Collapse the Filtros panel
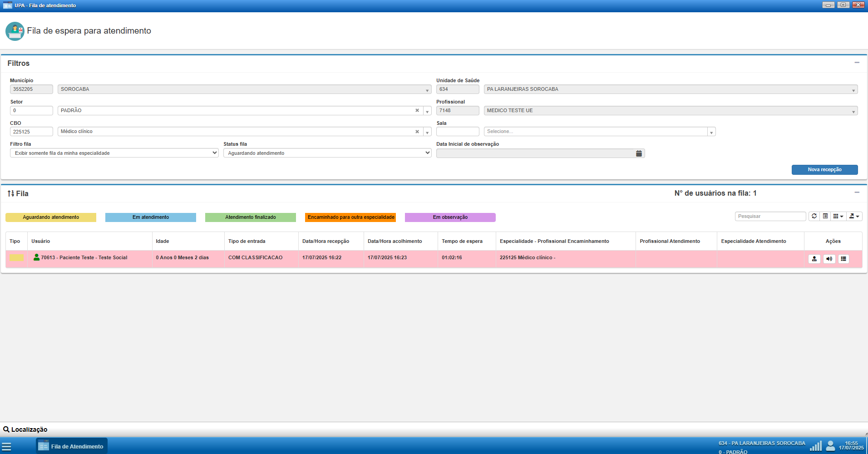 [x=857, y=63]
